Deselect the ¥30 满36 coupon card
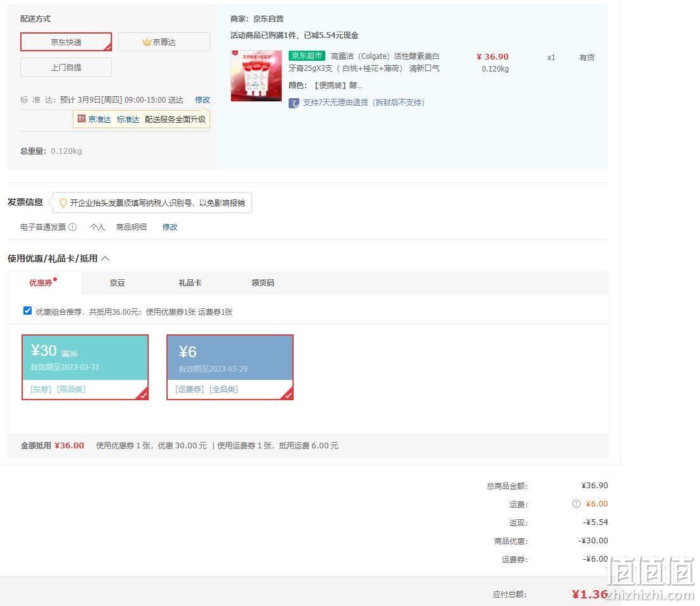This screenshot has height=606, width=700. (85, 367)
